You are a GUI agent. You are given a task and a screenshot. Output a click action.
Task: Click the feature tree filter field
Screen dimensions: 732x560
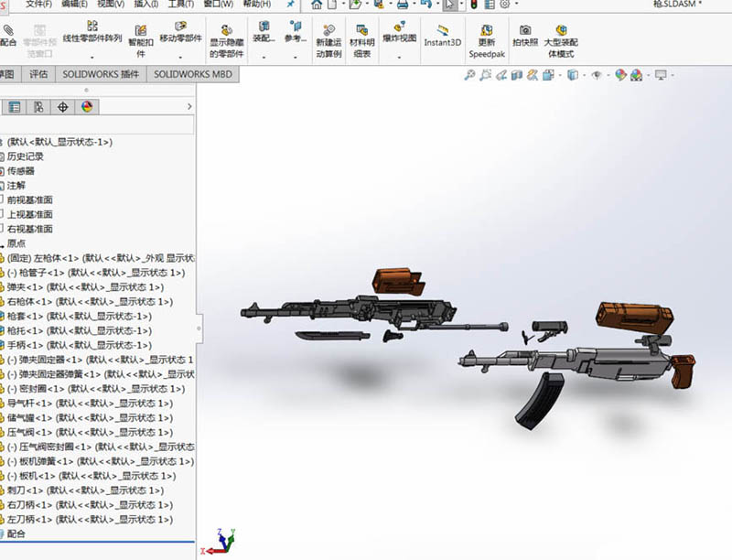pyautogui.click(x=97, y=124)
